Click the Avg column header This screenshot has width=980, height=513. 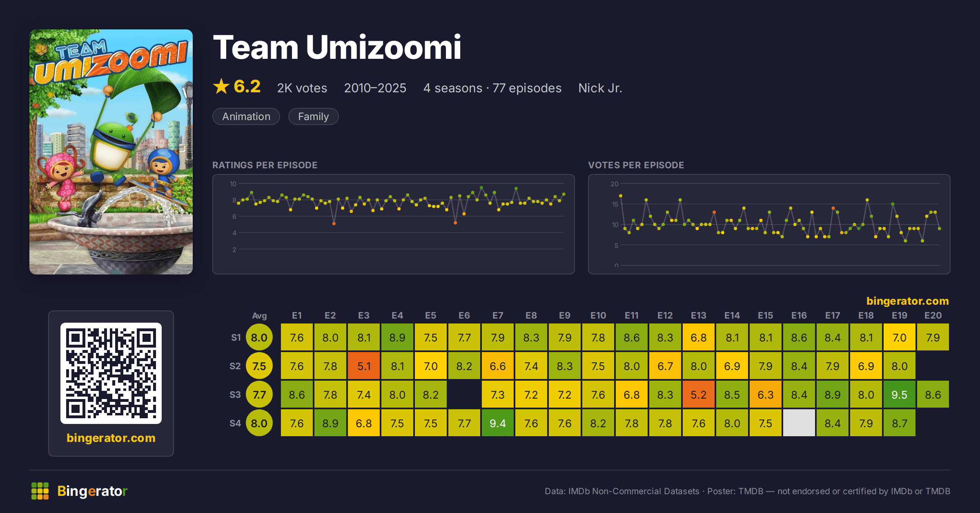[x=259, y=316]
